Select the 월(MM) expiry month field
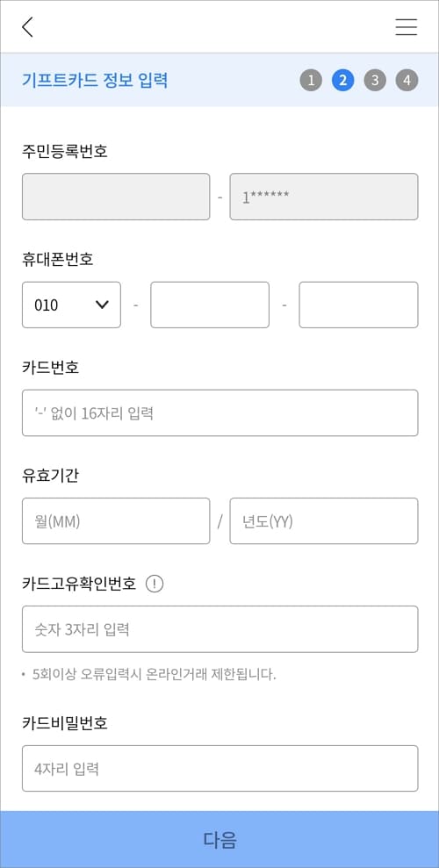Screen dimensions: 439x868 coord(116,521)
